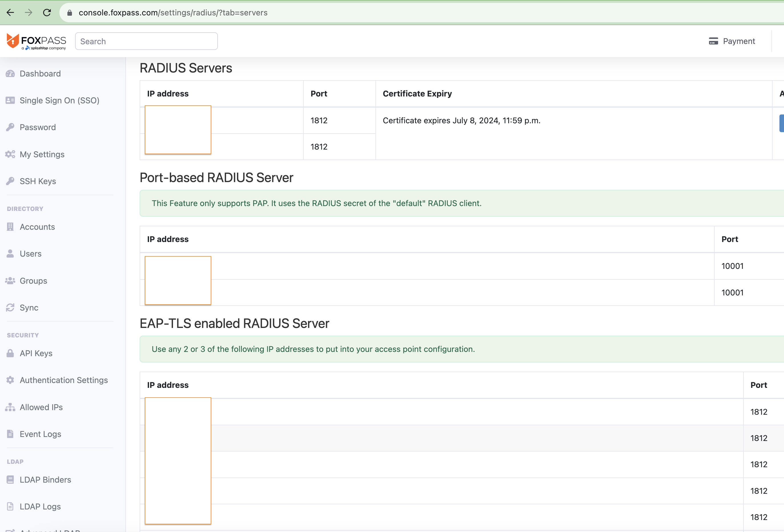Image resolution: width=784 pixels, height=532 pixels.
Task: Click the Single Sign On card icon
Action: click(x=10, y=100)
